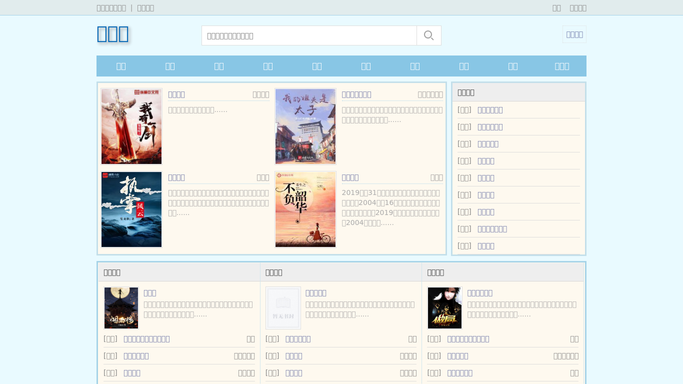Open the dark blue ocean waves book cover

[x=132, y=209]
